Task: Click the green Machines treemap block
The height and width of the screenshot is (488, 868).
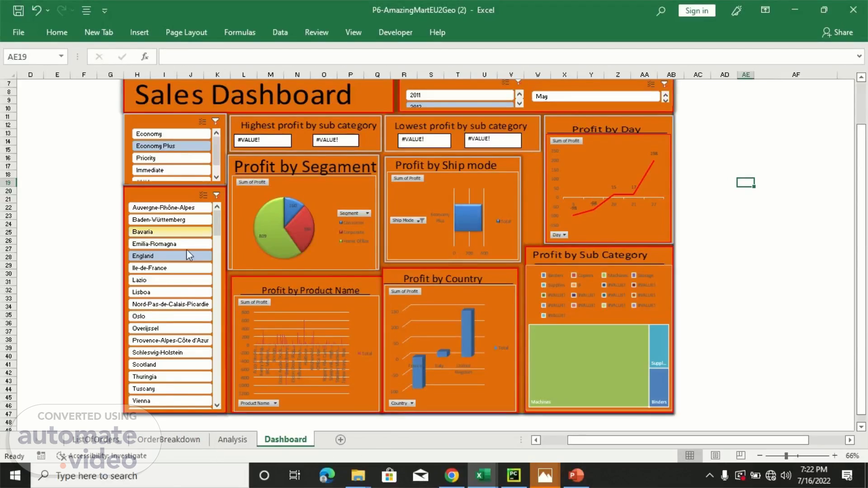Action: [589, 365]
